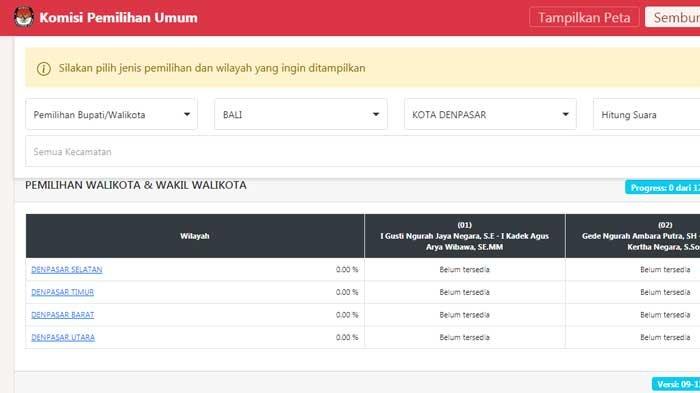Click the Versi badge at bottom
700x393 pixels.
[676, 384]
